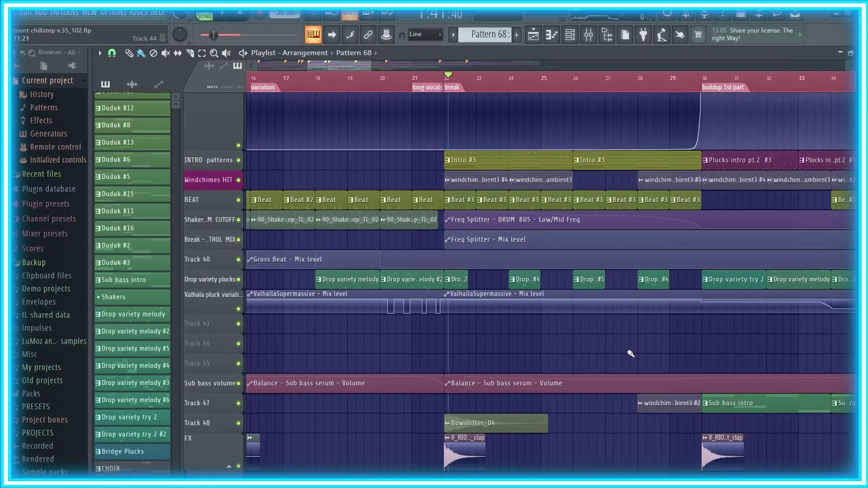Select Remote control in browser tree
The image size is (868, 488).
tap(55, 147)
